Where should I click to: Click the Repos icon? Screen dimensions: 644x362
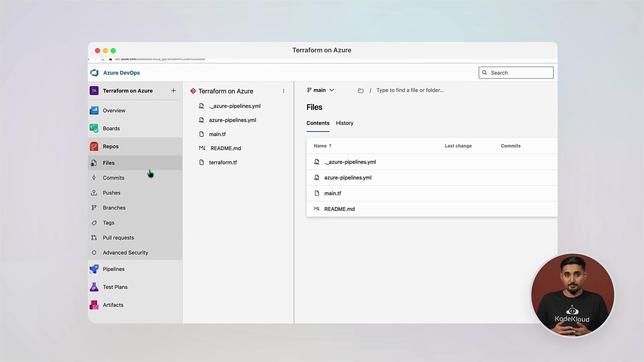[x=94, y=146]
